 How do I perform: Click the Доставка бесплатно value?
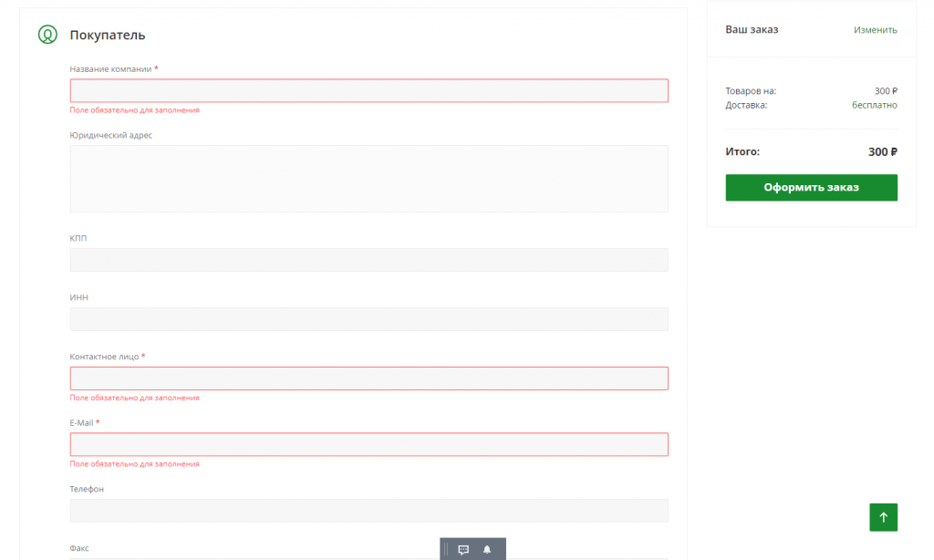pos(874,105)
